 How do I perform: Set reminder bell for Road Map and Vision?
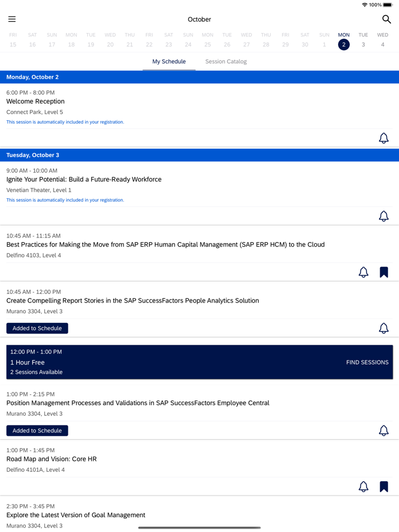pyautogui.click(x=363, y=486)
